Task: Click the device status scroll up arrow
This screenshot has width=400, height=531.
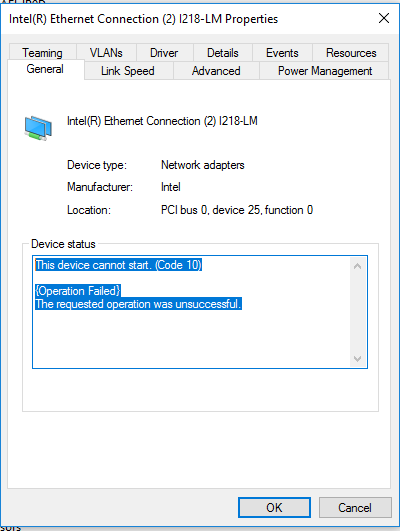Action: coord(357,266)
